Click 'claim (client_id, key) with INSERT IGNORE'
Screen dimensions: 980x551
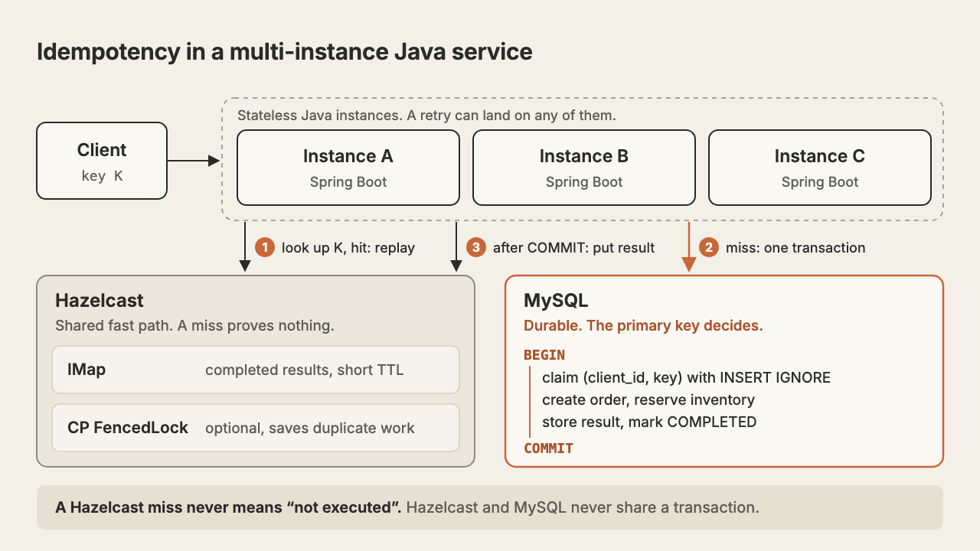(686, 378)
